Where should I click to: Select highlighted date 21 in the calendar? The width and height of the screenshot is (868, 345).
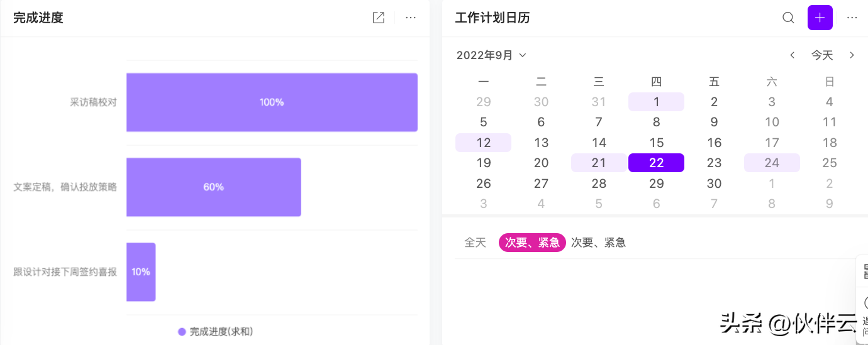click(x=599, y=163)
